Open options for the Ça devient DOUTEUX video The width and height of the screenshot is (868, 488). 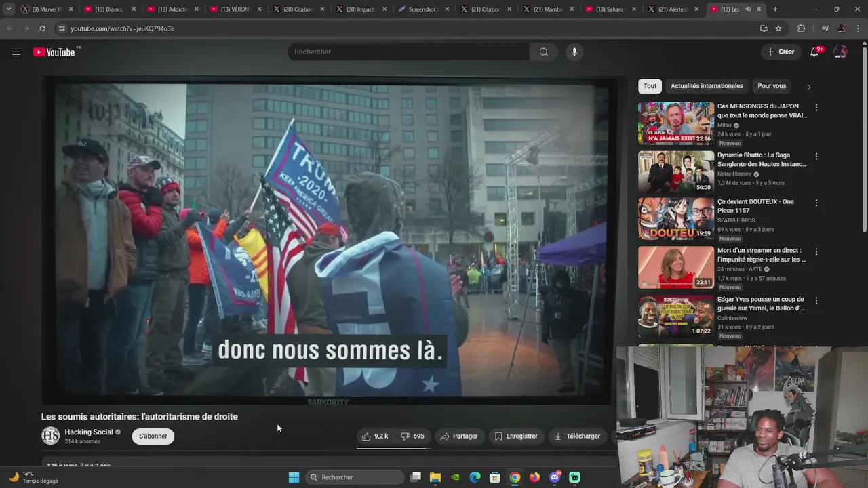point(816,203)
